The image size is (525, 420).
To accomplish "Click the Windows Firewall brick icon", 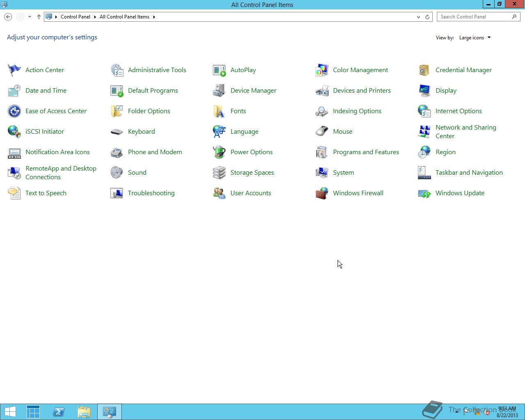I will (x=322, y=193).
